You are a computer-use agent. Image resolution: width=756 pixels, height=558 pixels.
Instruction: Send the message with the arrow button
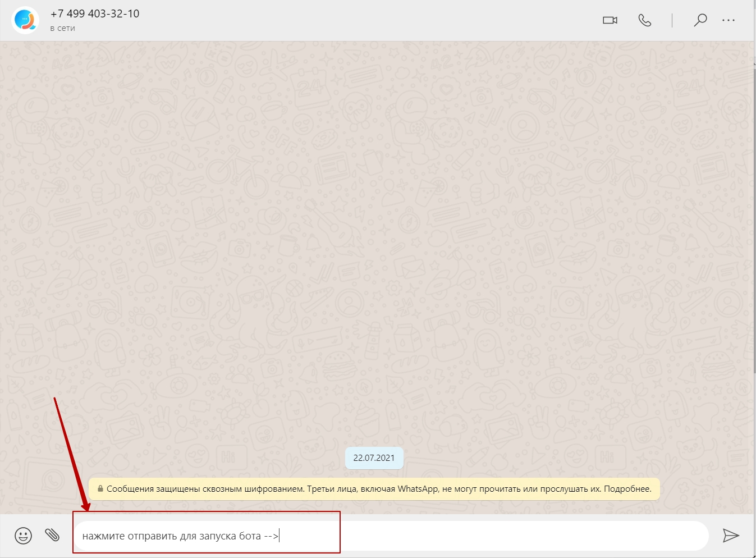730,536
